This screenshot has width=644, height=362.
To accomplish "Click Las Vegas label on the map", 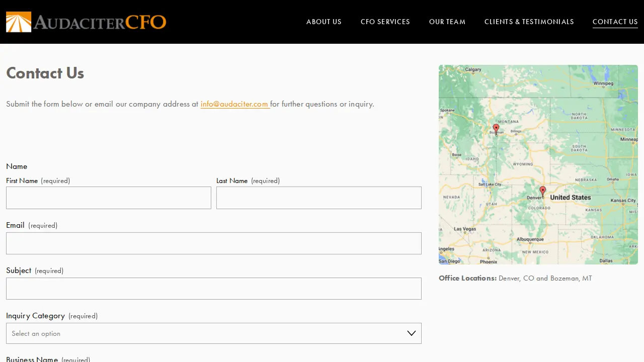I will click(x=465, y=229).
